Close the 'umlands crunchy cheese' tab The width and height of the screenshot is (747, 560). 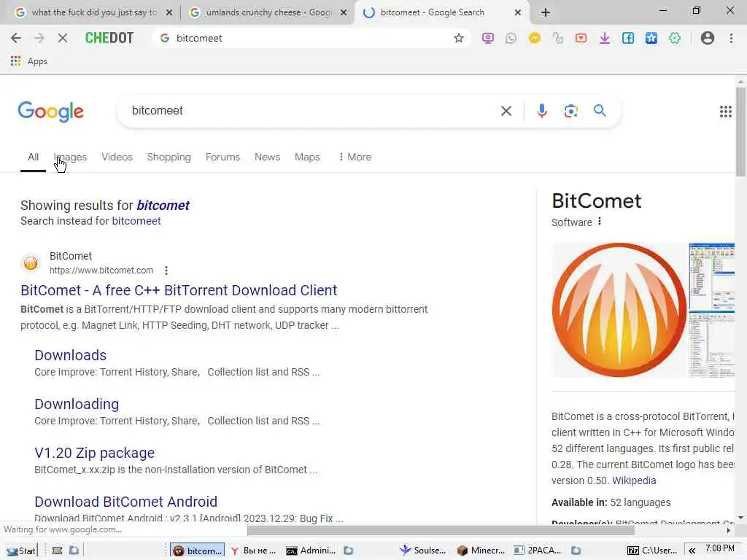point(343,13)
